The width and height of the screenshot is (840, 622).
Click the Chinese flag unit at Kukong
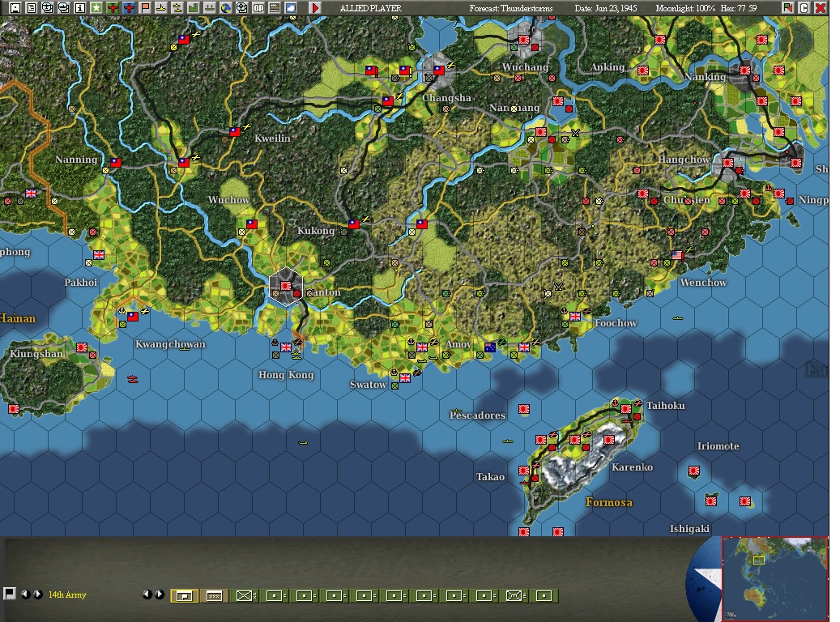point(353,224)
